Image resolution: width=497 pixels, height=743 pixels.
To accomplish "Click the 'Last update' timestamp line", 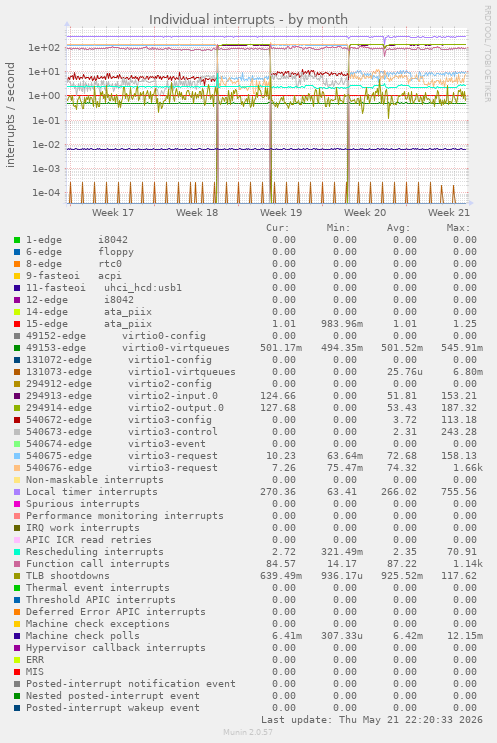I will coord(371,720).
